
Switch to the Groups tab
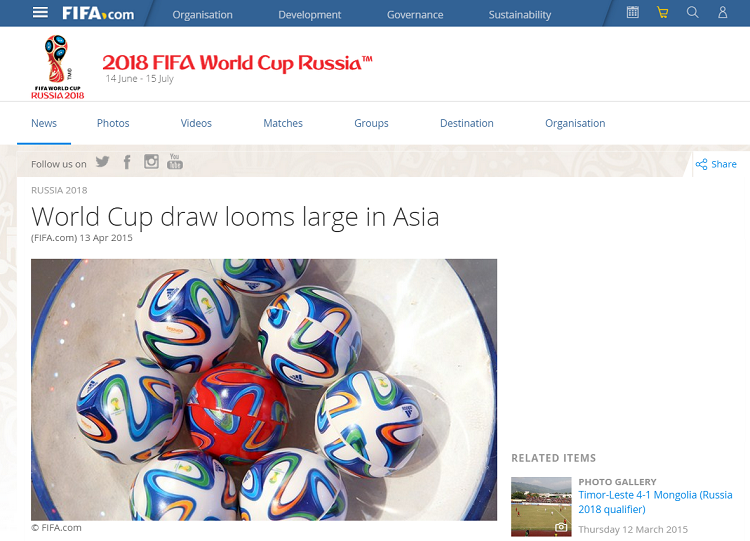click(371, 123)
